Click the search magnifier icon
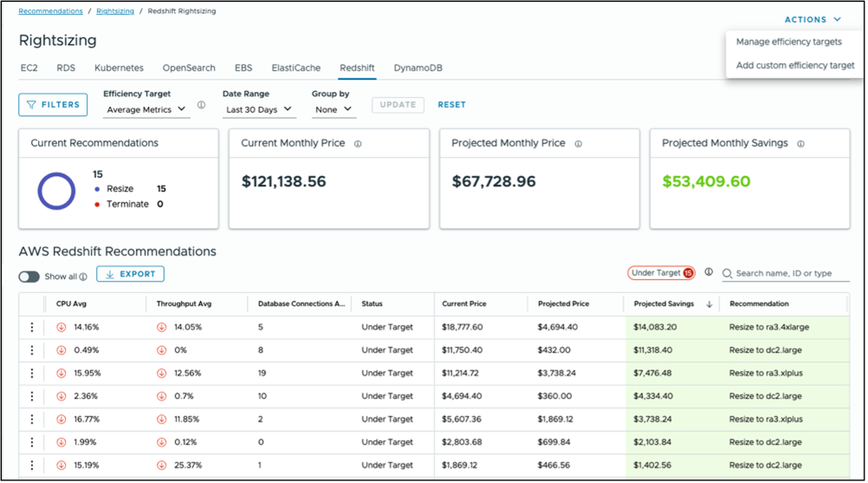Image resolution: width=868 pixels, height=483 pixels. click(x=728, y=274)
